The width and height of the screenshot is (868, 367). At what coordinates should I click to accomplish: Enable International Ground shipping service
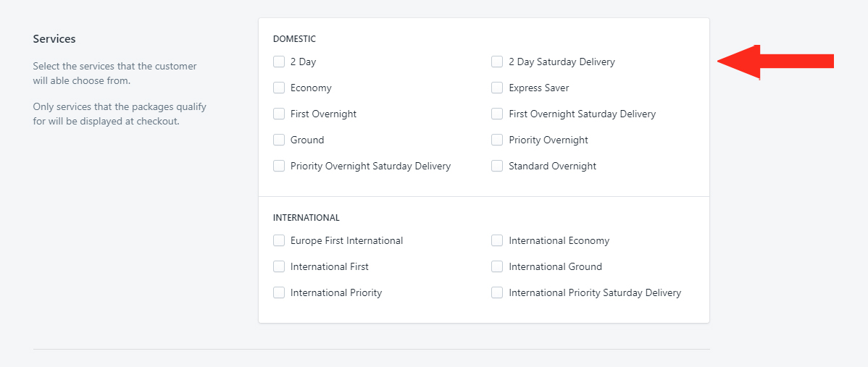(497, 266)
